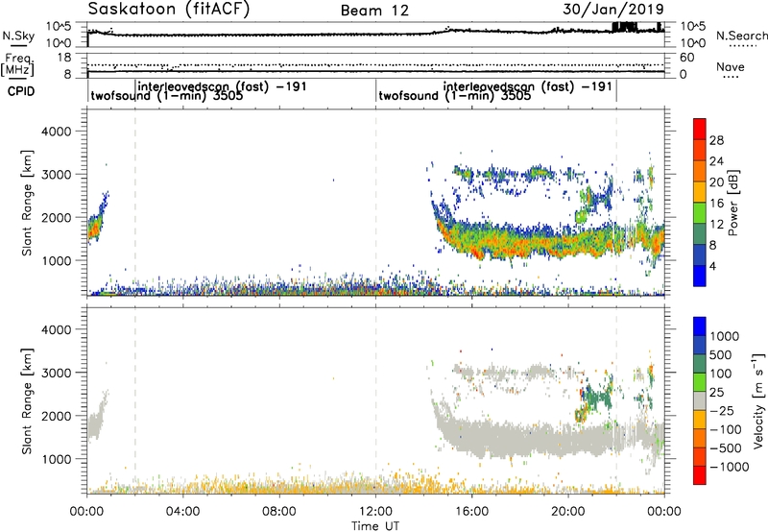Select the '04:00' time tick label
Image resolution: width=768 pixels, height=532 pixels.
pyautogui.click(x=182, y=512)
